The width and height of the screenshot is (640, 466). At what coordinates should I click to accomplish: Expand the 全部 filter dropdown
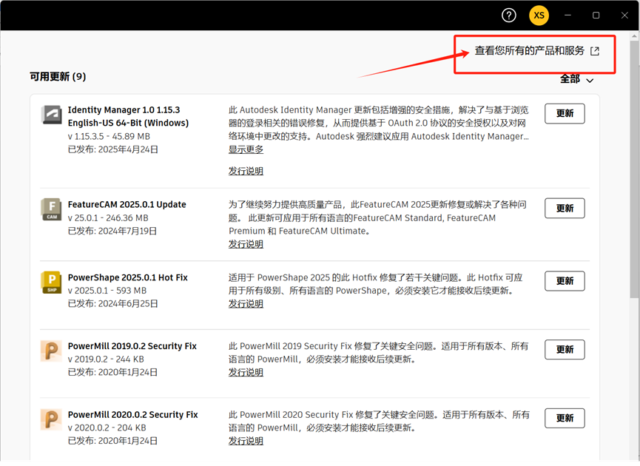(x=576, y=79)
